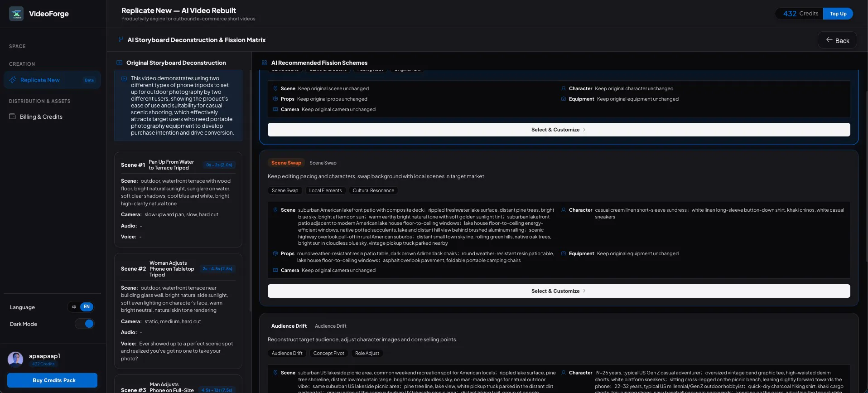Image resolution: width=868 pixels, height=393 pixels.
Task: Click the Billing & Credits card icon
Action: [x=12, y=116]
